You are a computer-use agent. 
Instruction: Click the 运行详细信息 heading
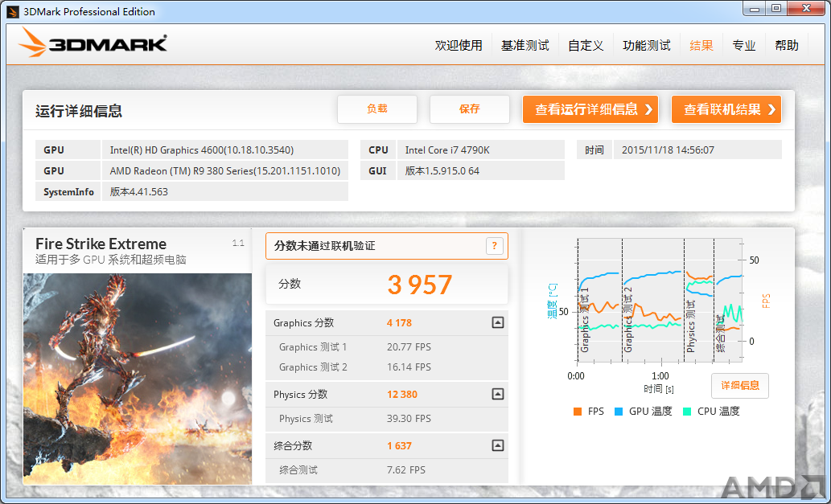pyautogui.click(x=79, y=111)
